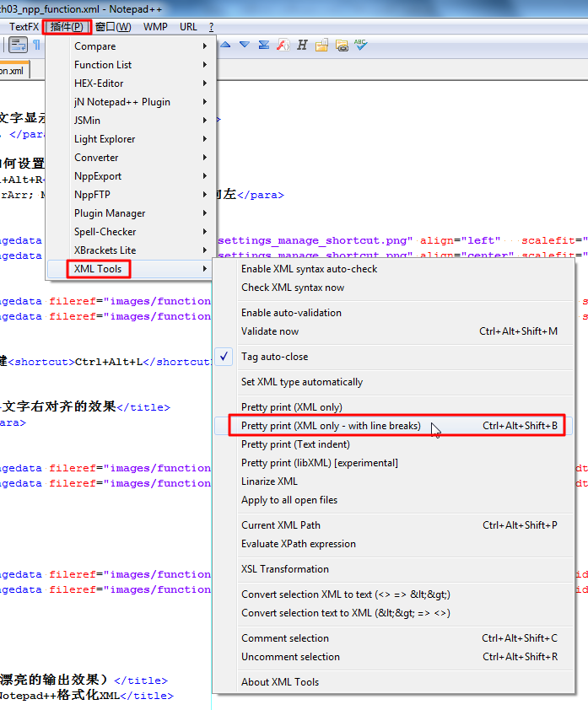
Task: Click the bold H toolbar icon
Action: [302, 45]
